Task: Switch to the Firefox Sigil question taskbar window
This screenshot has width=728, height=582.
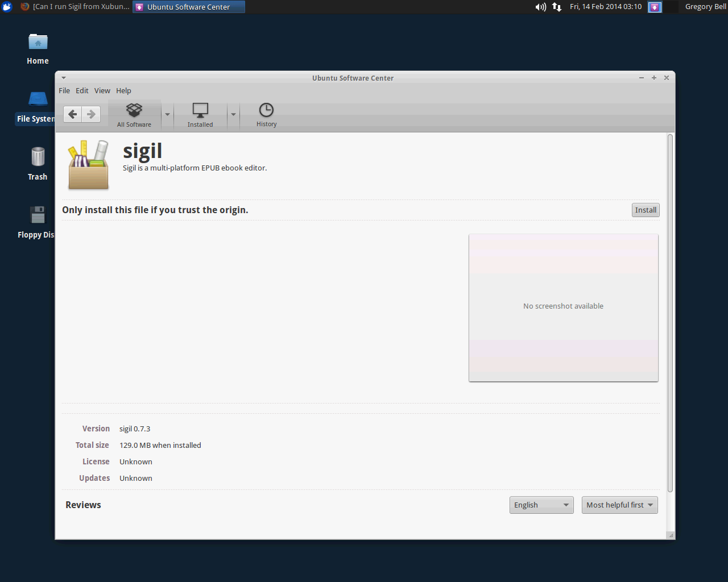Action: [x=75, y=7]
